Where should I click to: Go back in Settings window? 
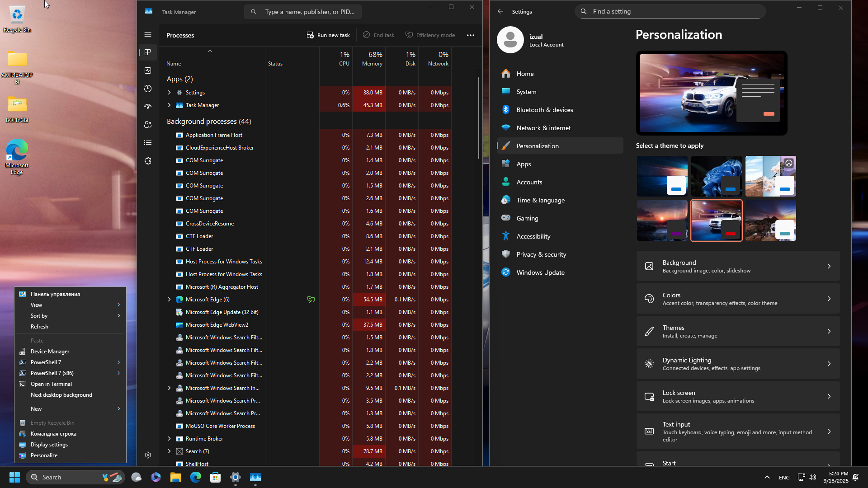click(x=500, y=11)
